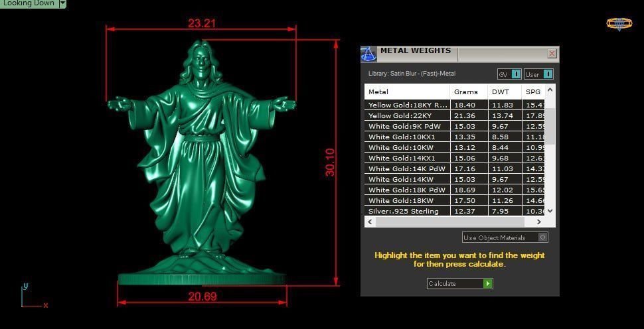
Task: Click the 9.68 DWT value
Action: [500, 159]
